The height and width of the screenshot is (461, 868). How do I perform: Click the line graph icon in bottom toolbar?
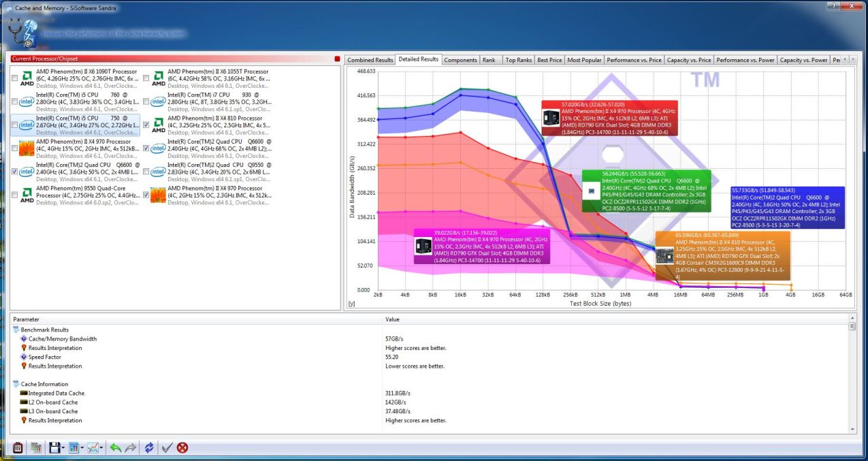tap(93, 447)
